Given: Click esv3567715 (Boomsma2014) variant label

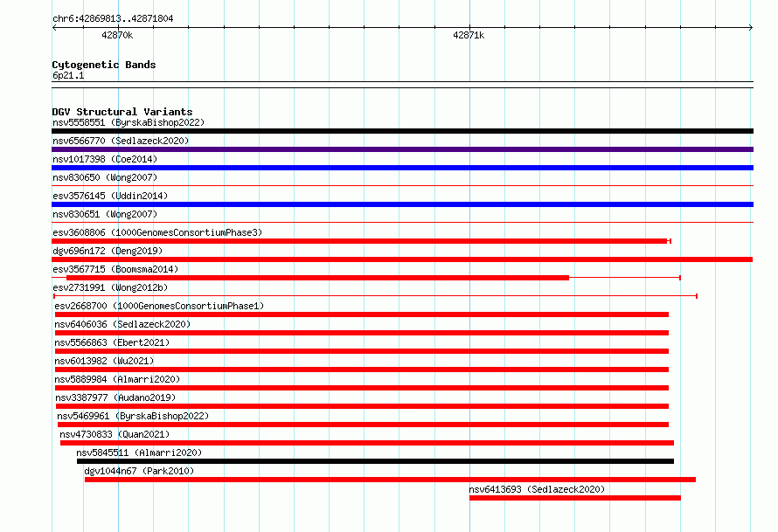Looking at the screenshot, I should click(x=115, y=269).
